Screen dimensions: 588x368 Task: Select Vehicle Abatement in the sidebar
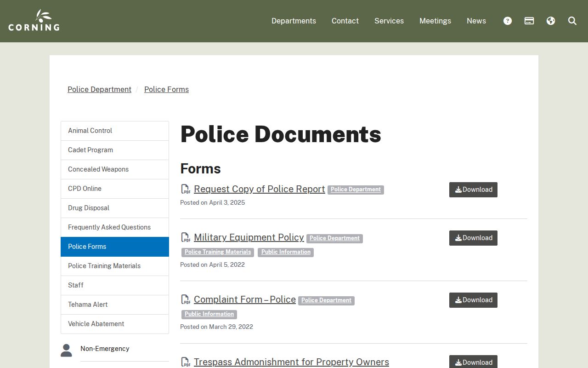115,324
